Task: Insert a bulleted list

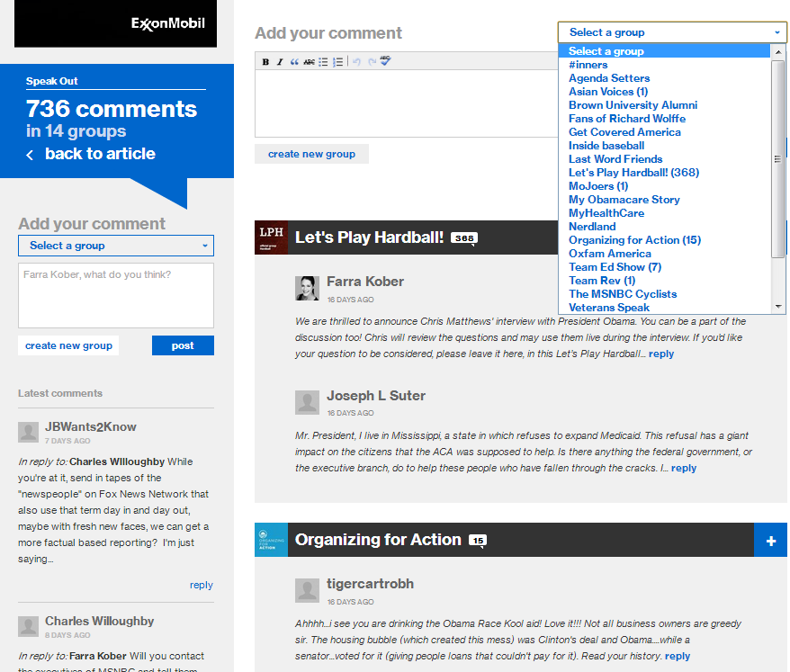Action: (x=323, y=62)
